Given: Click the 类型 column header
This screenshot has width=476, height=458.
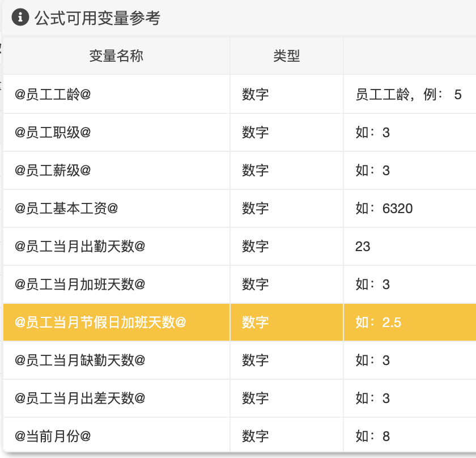Looking at the screenshot, I should coord(287,56).
